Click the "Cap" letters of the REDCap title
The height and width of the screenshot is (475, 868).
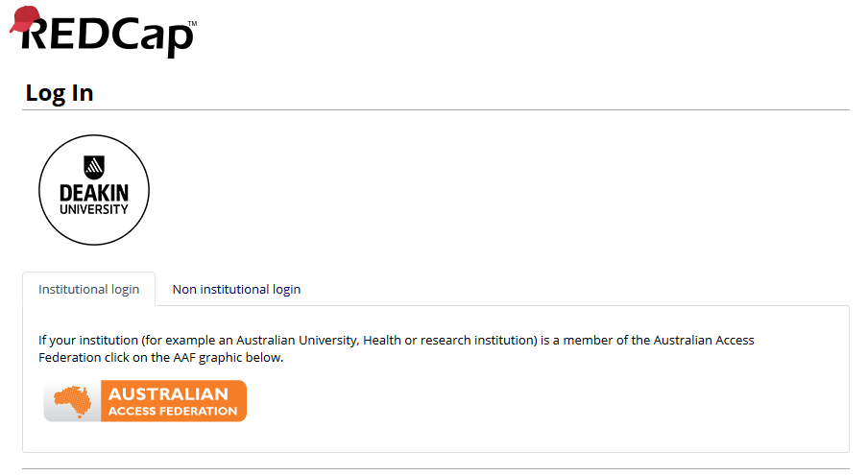click(154, 36)
